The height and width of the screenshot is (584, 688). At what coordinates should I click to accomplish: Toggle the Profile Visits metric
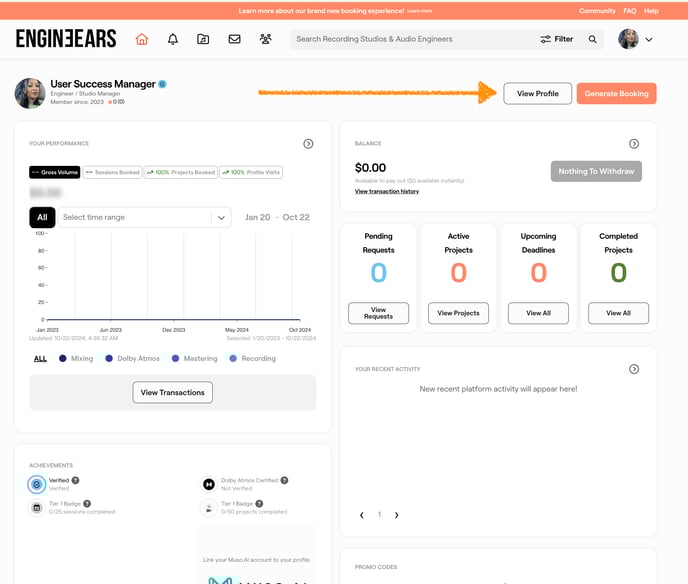[x=251, y=172]
